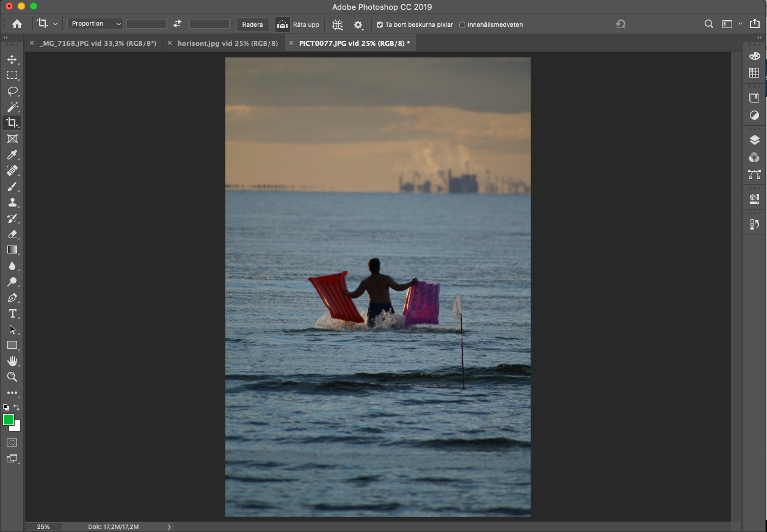Toggle Quick Mask mode
Image resolution: width=767 pixels, height=532 pixels.
click(x=12, y=442)
